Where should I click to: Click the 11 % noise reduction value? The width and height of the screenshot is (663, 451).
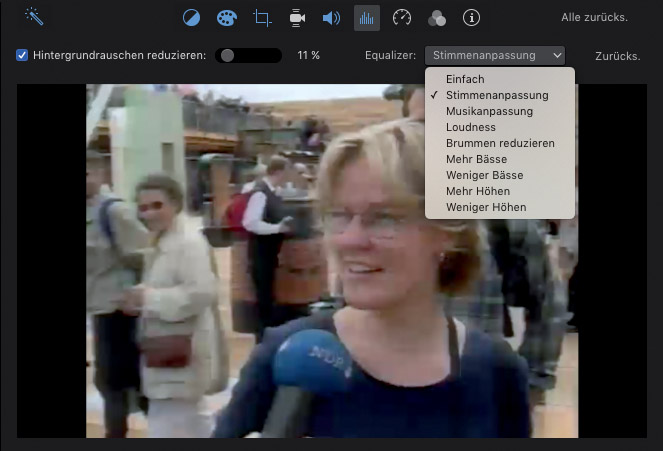308,55
